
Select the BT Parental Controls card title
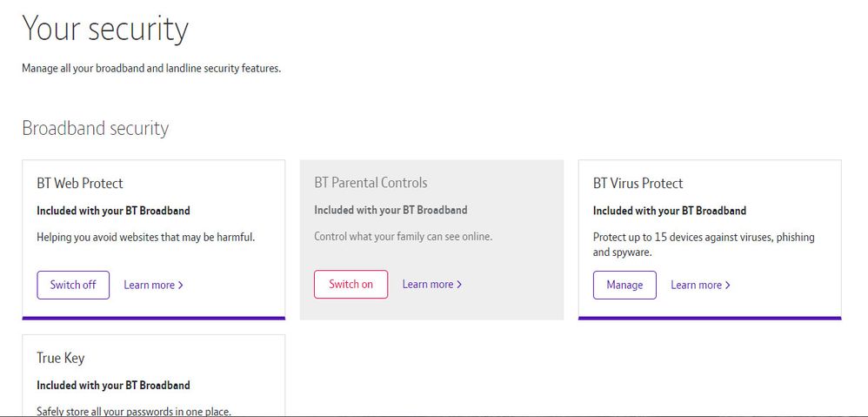pyautogui.click(x=371, y=183)
